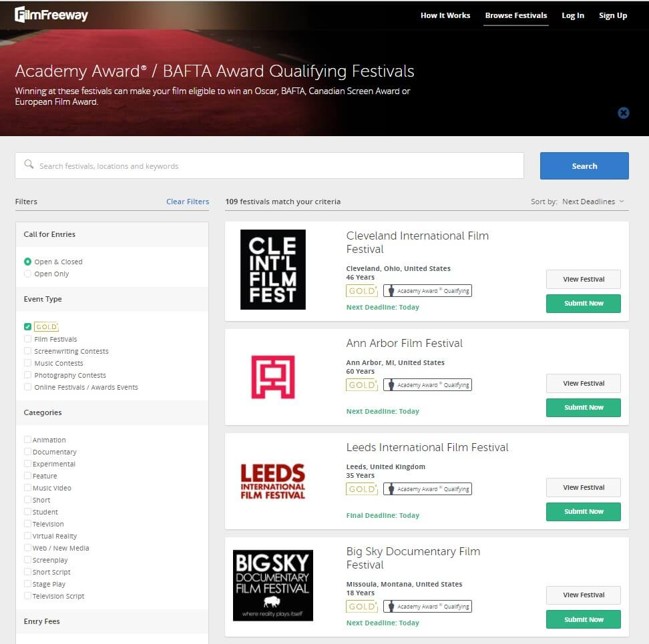View Festival for Cleveland International Film Festival
Screen dimensions: 649x644
(x=584, y=279)
